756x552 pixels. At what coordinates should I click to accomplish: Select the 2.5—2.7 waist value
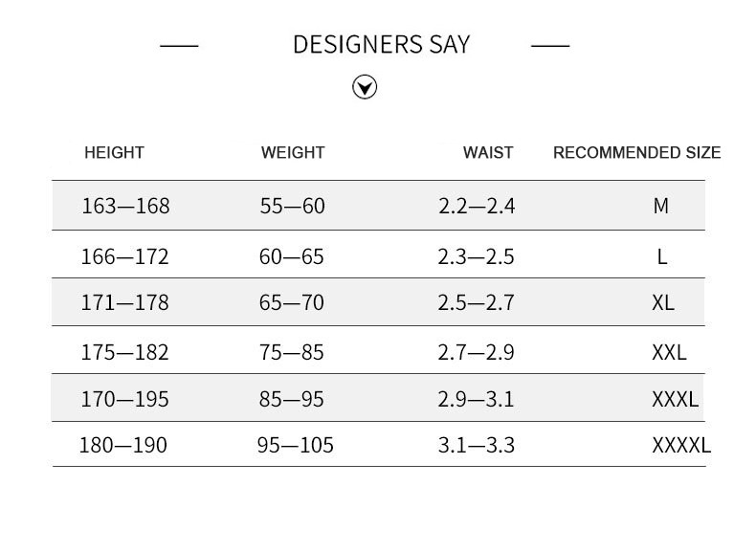point(476,303)
